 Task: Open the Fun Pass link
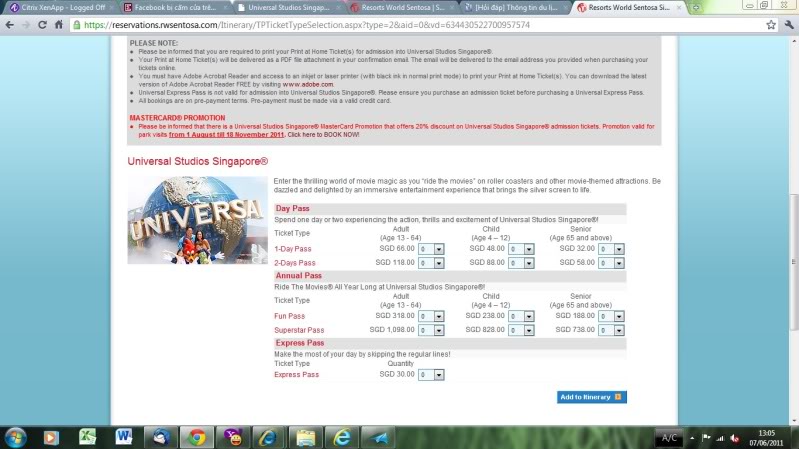289,316
